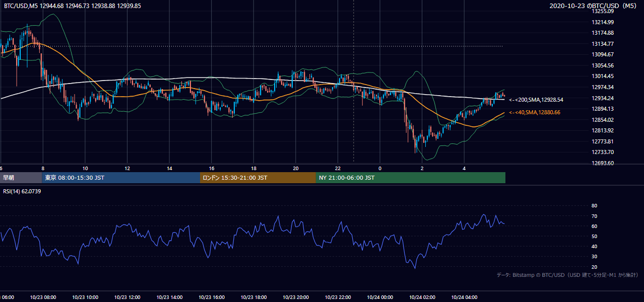Click price axis value 12894.13
Viewport: 644px width, 302px height.
click(603, 109)
